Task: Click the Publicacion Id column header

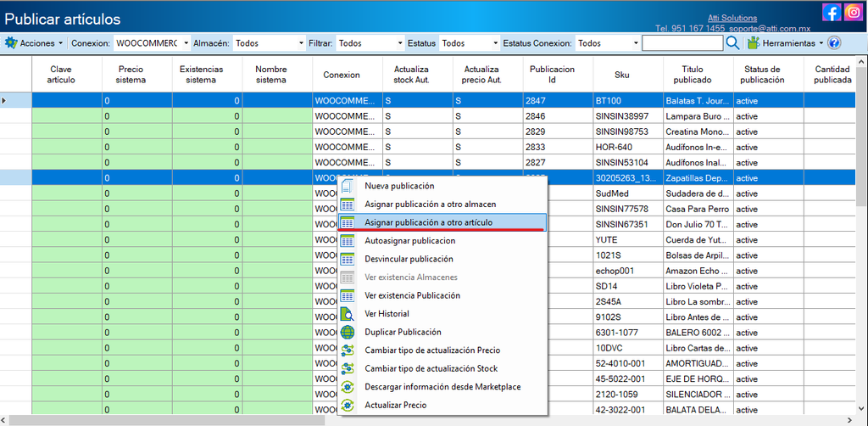Action: pyautogui.click(x=558, y=74)
